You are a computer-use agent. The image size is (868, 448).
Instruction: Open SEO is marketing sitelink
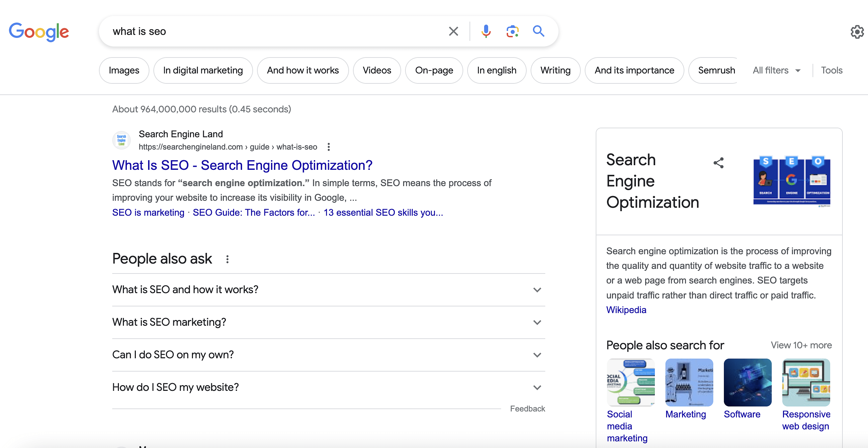coord(148,212)
